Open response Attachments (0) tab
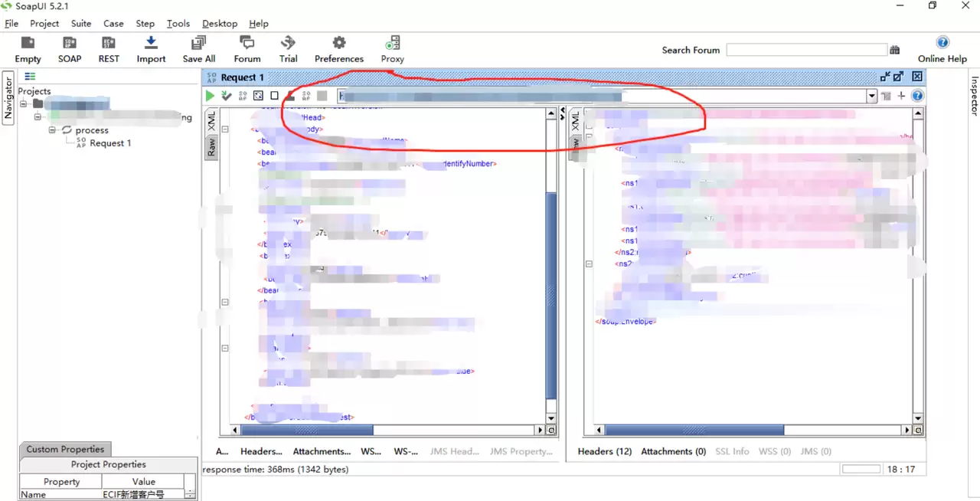This screenshot has width=980, height=501. 673,451
